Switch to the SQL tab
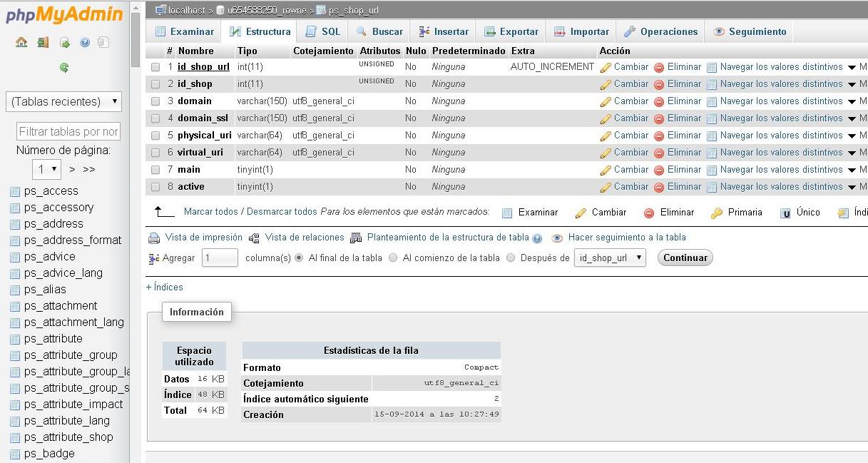This screenshot has height=463, width=868. click(x=322, y=31)
